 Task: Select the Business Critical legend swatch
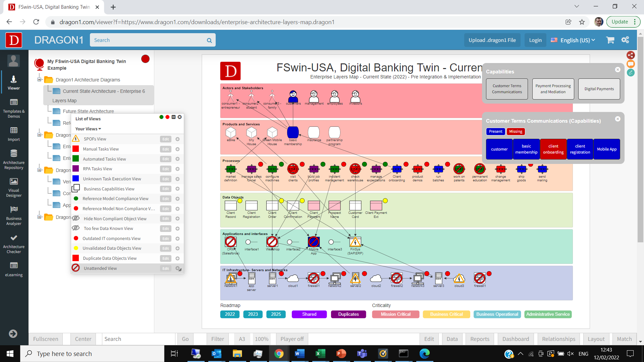pos(446,314)
